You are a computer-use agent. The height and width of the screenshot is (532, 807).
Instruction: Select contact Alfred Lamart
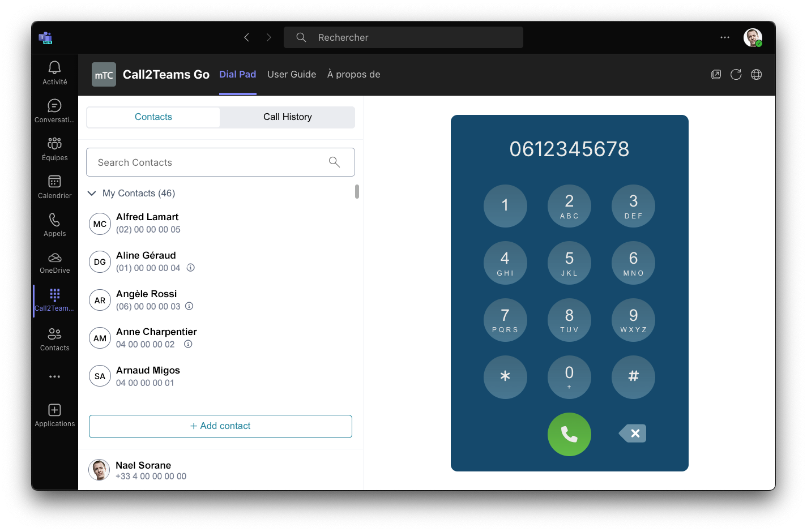click(x=220, y=224)
